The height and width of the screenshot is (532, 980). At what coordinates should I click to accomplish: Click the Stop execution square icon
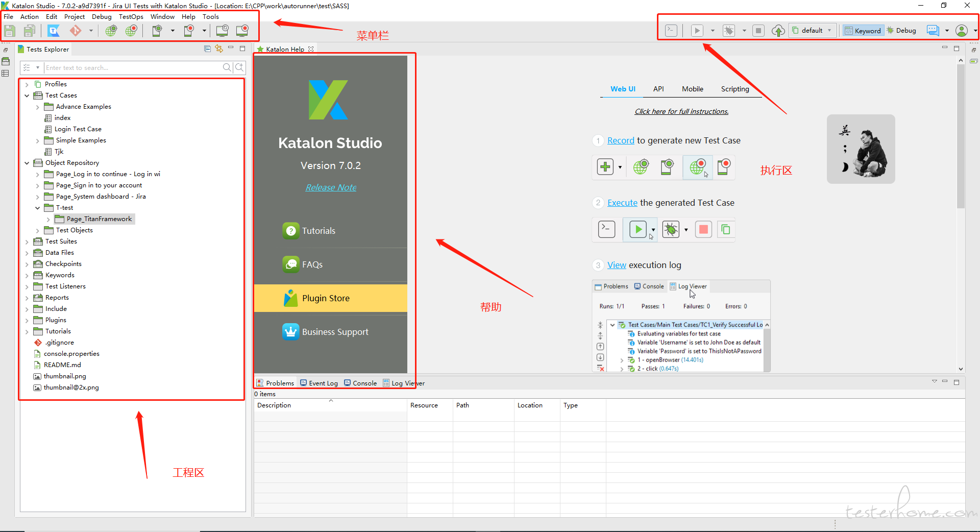(758, 31)
